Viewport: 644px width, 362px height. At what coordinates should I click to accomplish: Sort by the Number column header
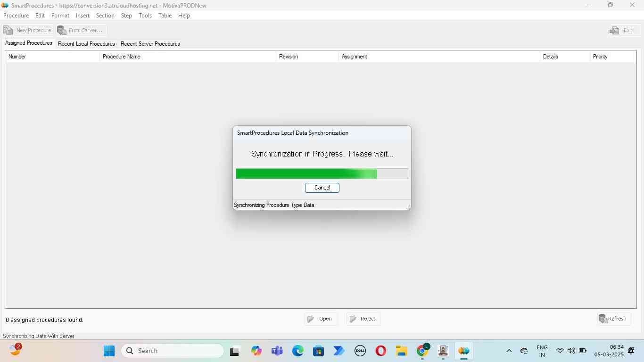pos(52,57)
